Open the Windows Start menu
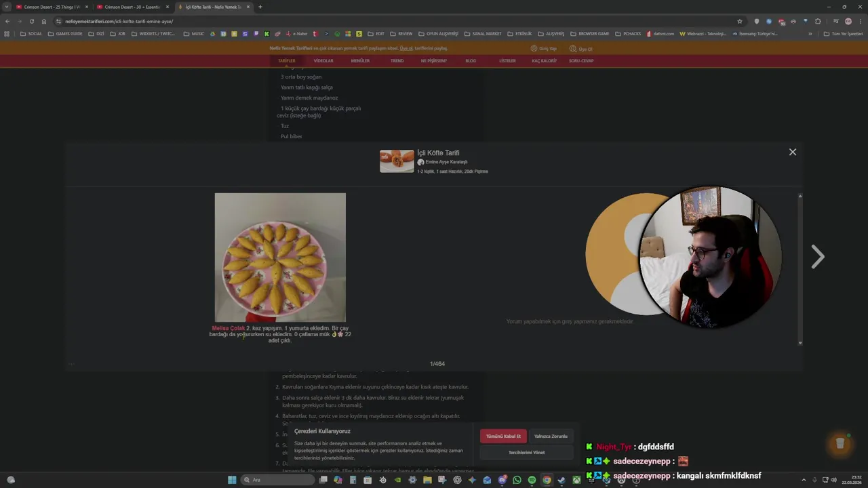The height and width of the screenshot is (488, 868). point(232,480)
